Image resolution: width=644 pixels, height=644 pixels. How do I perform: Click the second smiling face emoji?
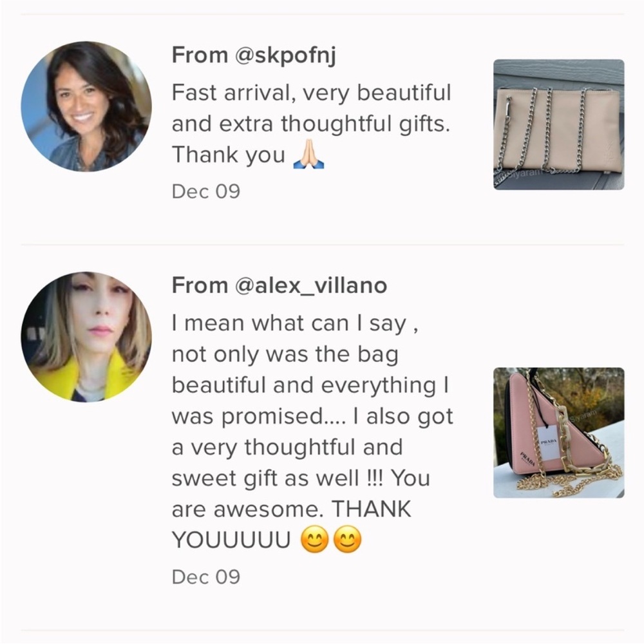[348, 540]
